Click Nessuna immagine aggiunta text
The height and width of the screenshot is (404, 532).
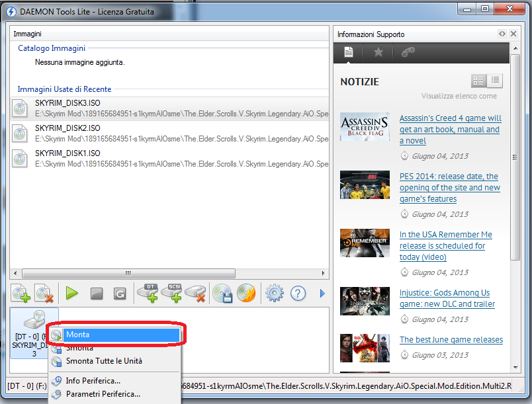(x=79, y=62)
